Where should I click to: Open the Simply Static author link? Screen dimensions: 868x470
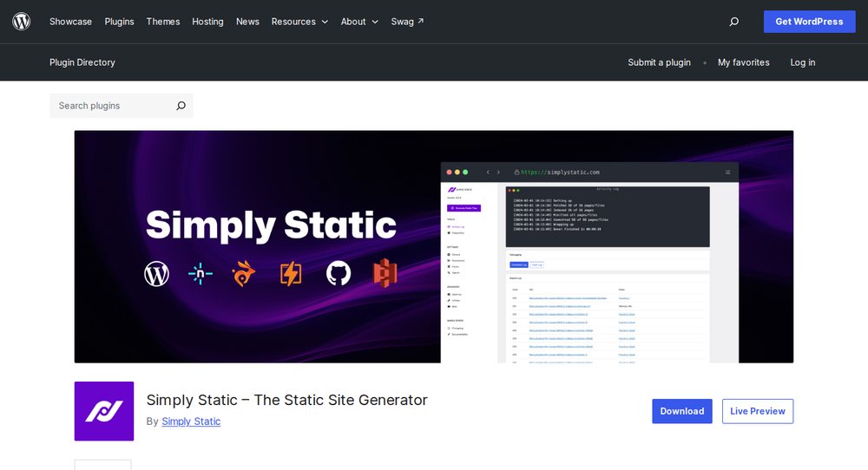191,421
